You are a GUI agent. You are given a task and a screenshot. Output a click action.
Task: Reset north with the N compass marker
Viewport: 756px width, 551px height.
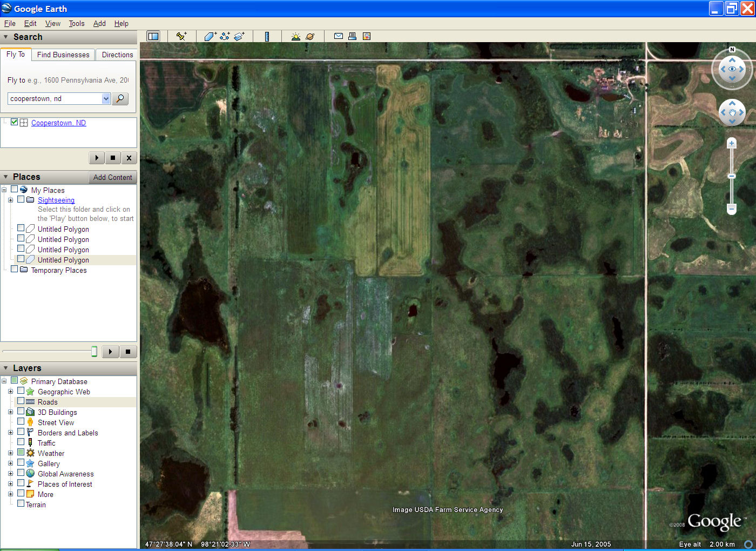click(732, 50)
